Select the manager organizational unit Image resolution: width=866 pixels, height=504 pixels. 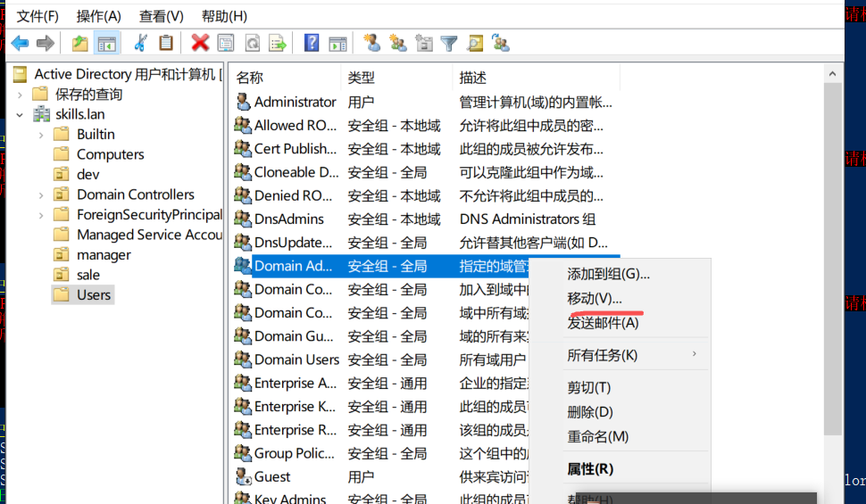(x=104, y=255)
